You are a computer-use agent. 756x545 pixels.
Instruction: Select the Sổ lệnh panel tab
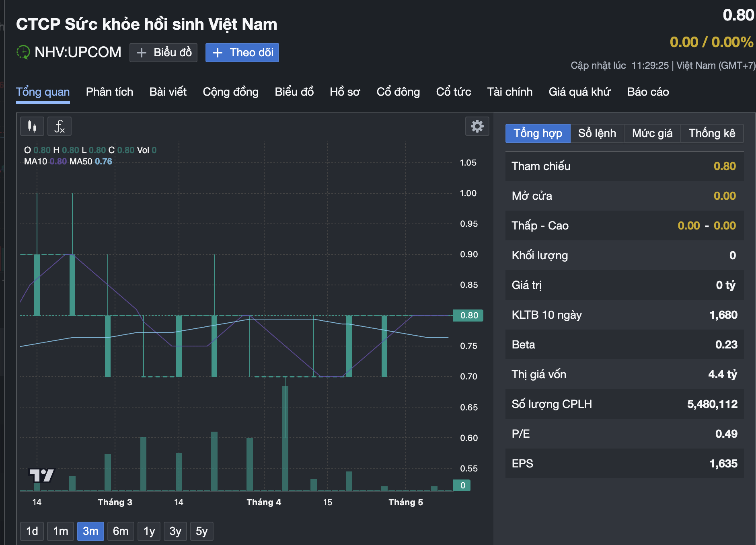(597, 133)
